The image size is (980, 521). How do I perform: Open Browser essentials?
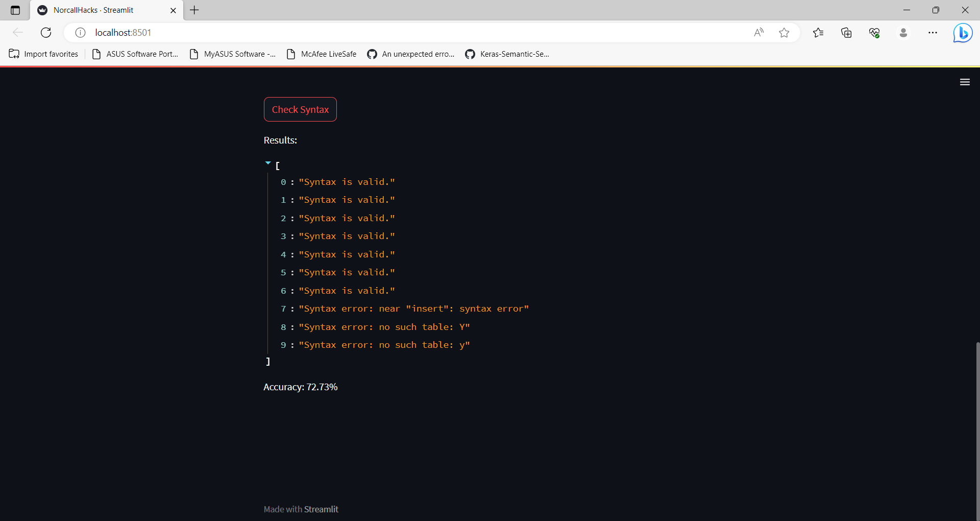click(874, 32)
